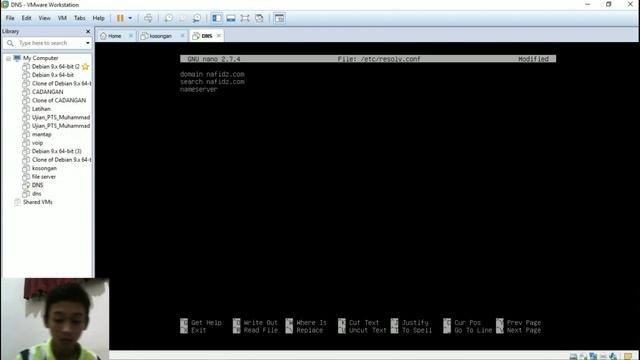
Task: Select the voip VM
Action: [x=37, y=142]
